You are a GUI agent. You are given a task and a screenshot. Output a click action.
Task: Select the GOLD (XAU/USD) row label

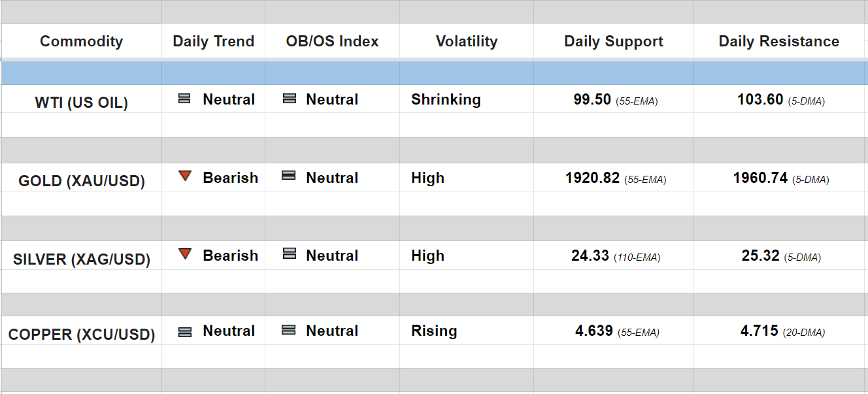pyautogui.click(x=81, y=181)
